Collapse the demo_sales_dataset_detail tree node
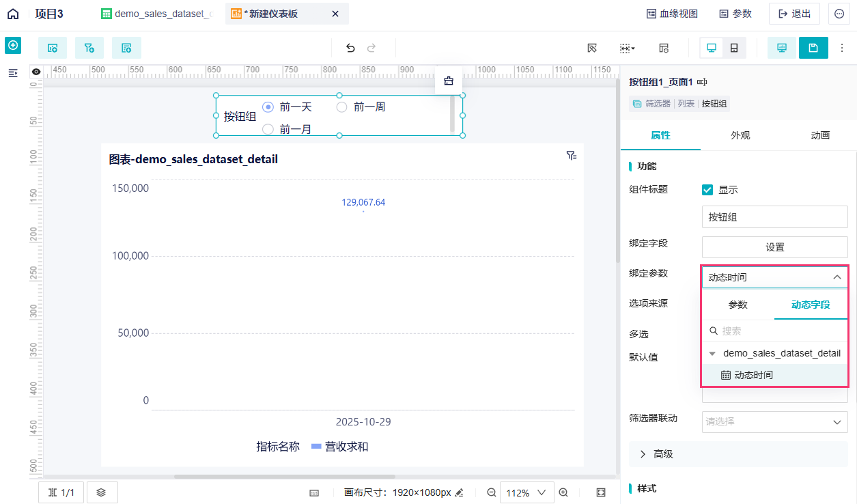 pos(712,354)
